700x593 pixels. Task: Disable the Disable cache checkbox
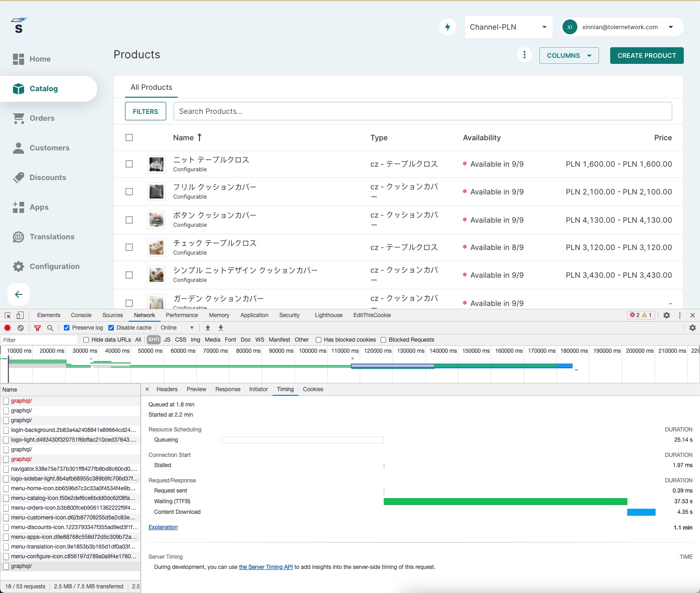[111, 327]
